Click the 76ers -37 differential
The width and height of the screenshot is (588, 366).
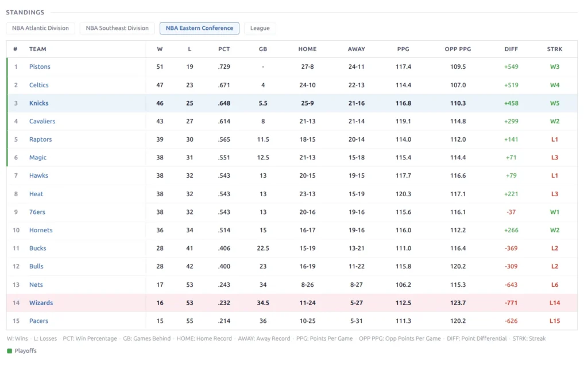[x=511, y=212]
